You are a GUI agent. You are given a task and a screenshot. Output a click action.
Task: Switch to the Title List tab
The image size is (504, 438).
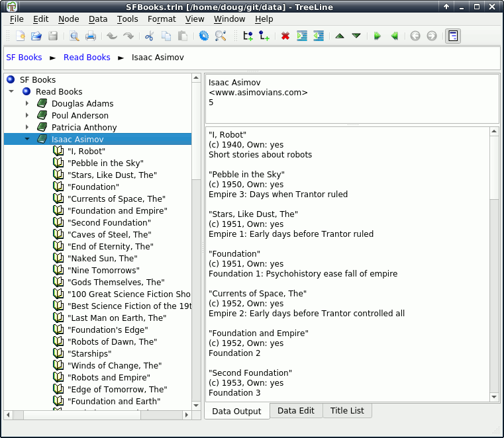347,411
